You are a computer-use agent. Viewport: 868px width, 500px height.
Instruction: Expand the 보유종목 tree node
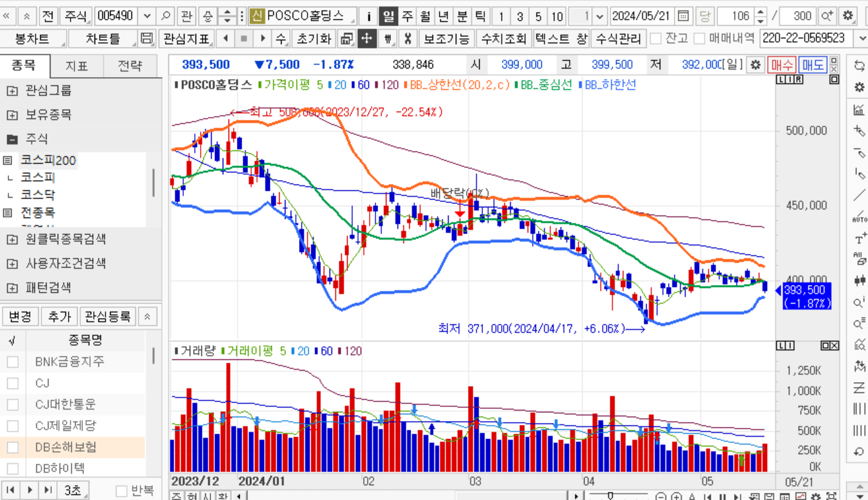pyautogui.click(x=12, y=115)
